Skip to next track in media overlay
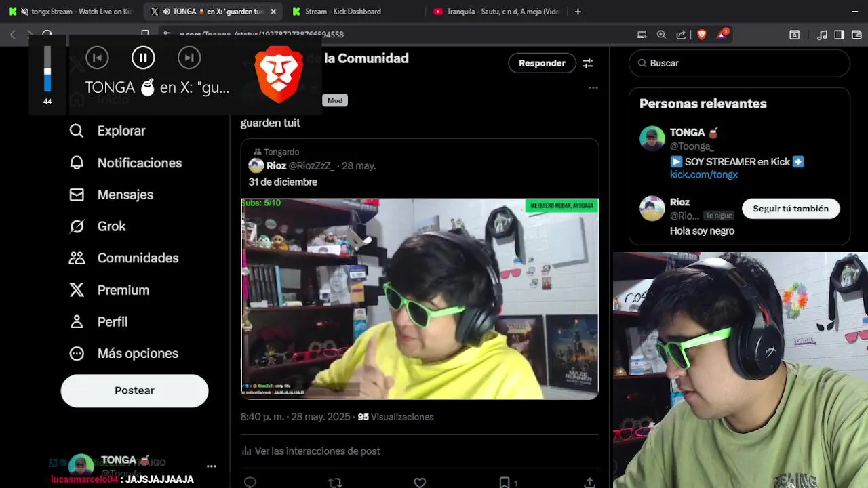This screenshot has height=488, width=868. click(x=189, y=58)
